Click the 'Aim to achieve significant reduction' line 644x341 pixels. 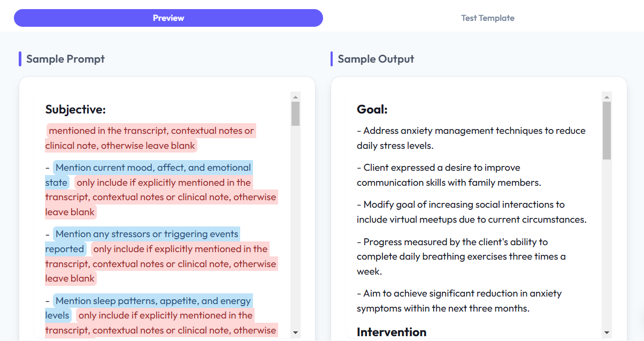(x=462, y=293)
